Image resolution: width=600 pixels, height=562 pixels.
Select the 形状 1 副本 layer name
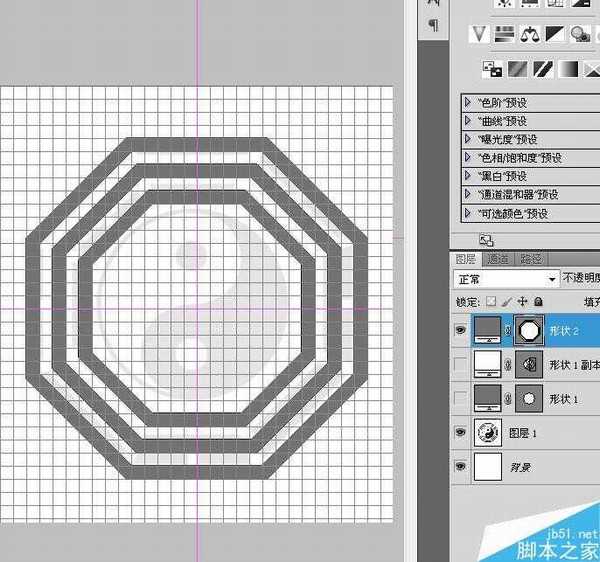[x=575, y=365]
